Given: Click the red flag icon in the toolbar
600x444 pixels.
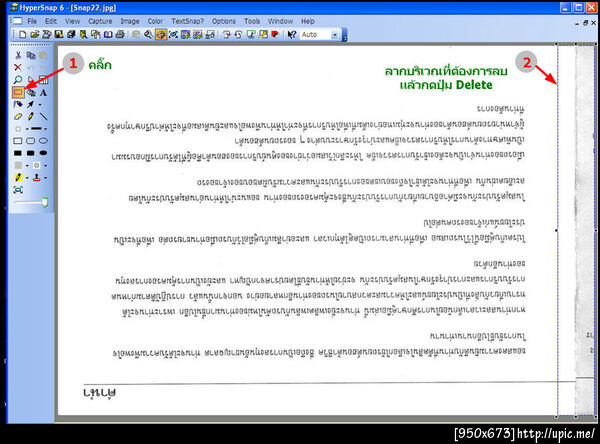Looking at the screenshot, I should click(275, 35).
